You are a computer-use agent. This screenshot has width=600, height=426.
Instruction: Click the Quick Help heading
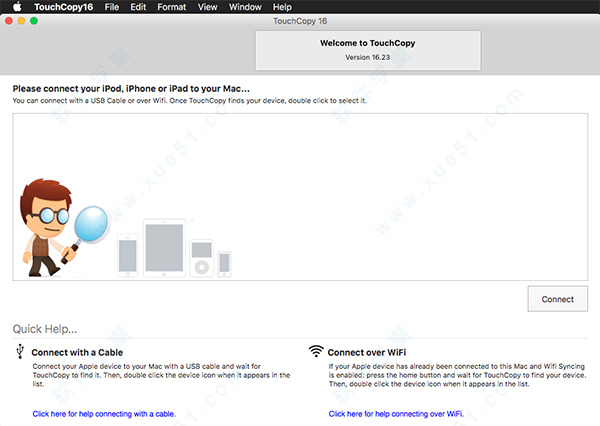point(45,329)
